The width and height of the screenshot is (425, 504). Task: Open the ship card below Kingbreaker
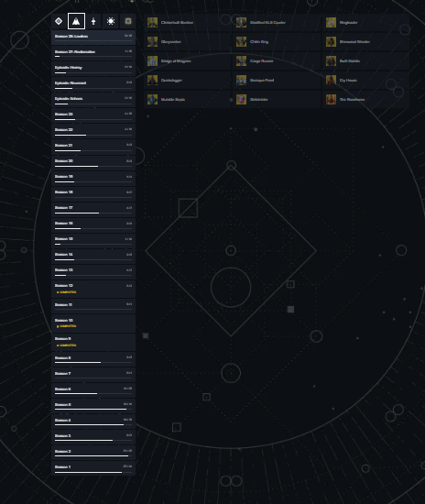pos(365,41)
